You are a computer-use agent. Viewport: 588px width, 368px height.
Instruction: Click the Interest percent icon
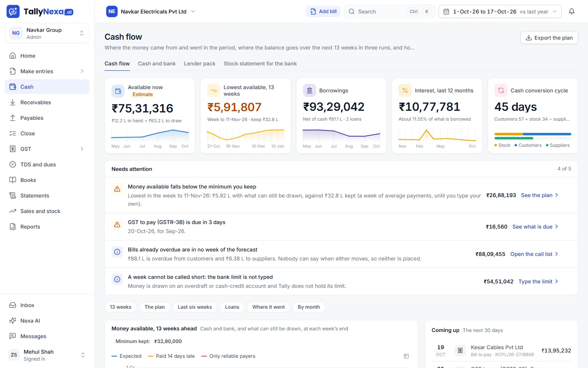tap(405, 90)
